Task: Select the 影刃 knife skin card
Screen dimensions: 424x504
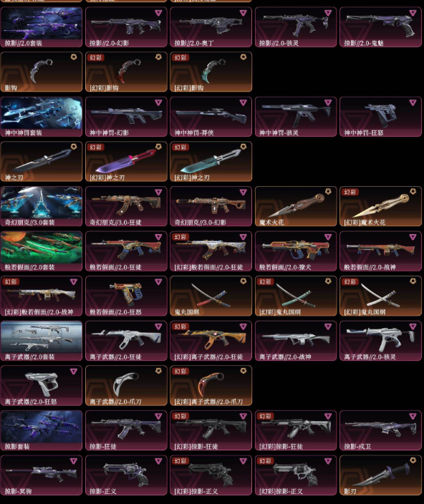Action: (380, 475)
